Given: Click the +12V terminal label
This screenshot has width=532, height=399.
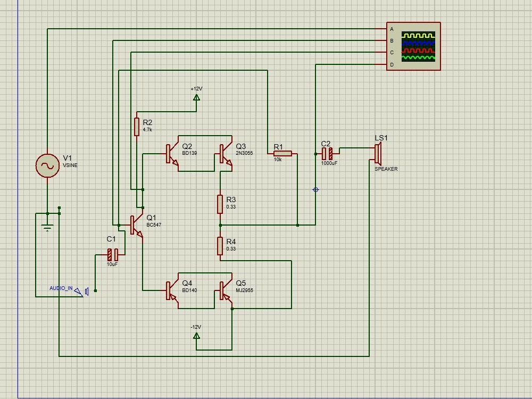Looking at the screenshot, I should (x=196, y=89).
